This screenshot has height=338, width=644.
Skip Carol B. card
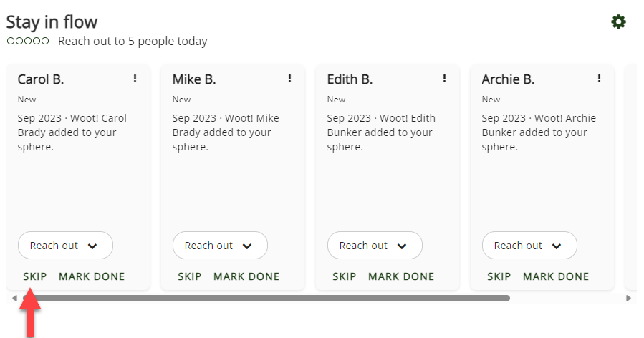pos(34,276)
